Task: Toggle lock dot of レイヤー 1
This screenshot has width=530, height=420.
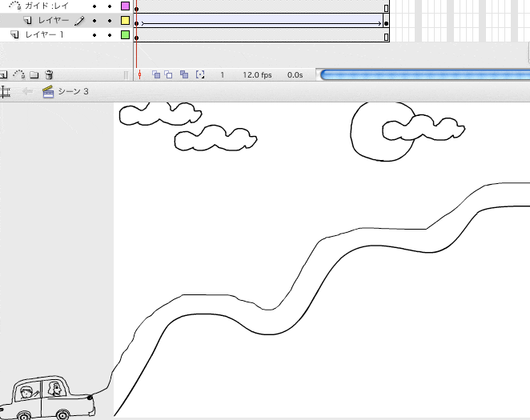Action: tap(110, 35)
